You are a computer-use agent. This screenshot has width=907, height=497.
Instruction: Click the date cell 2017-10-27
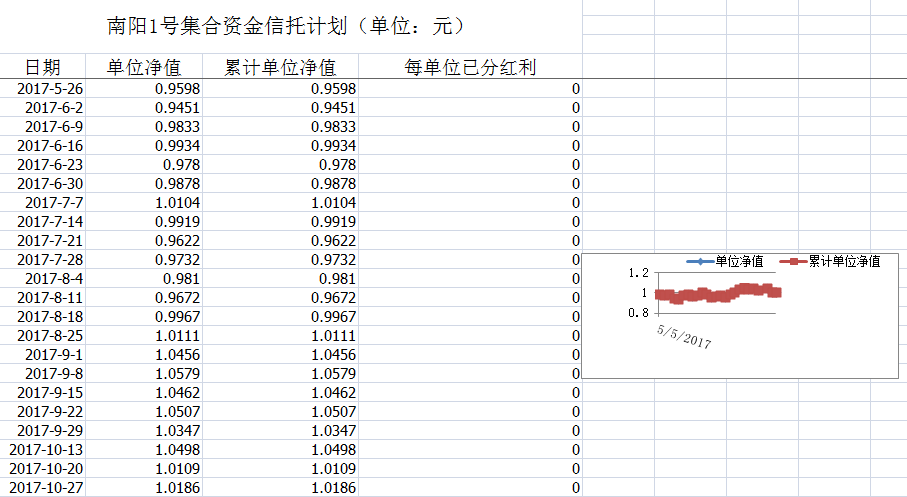pos(46,488)
